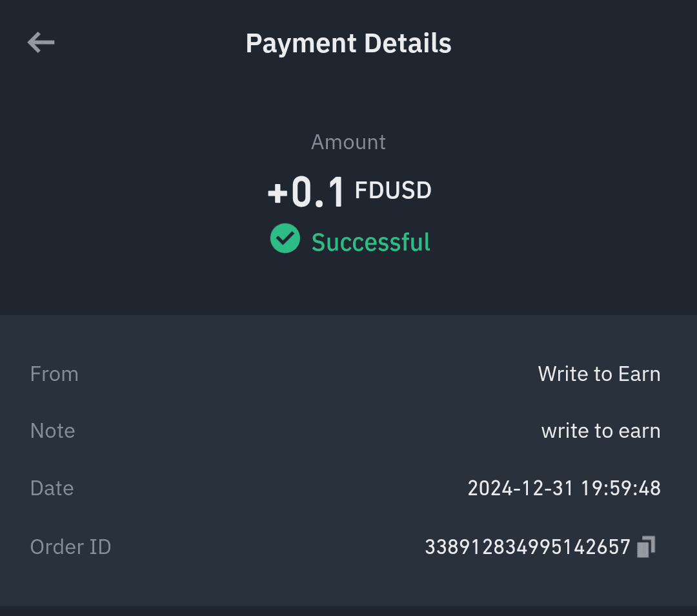Go back using the arrow icon

[41, 43]
